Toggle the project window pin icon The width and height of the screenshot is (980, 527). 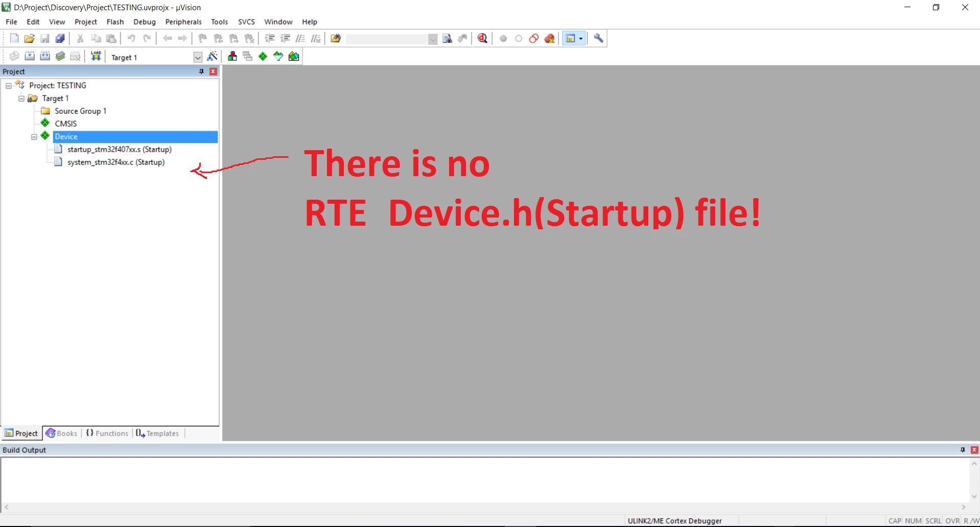coord(201,71)
